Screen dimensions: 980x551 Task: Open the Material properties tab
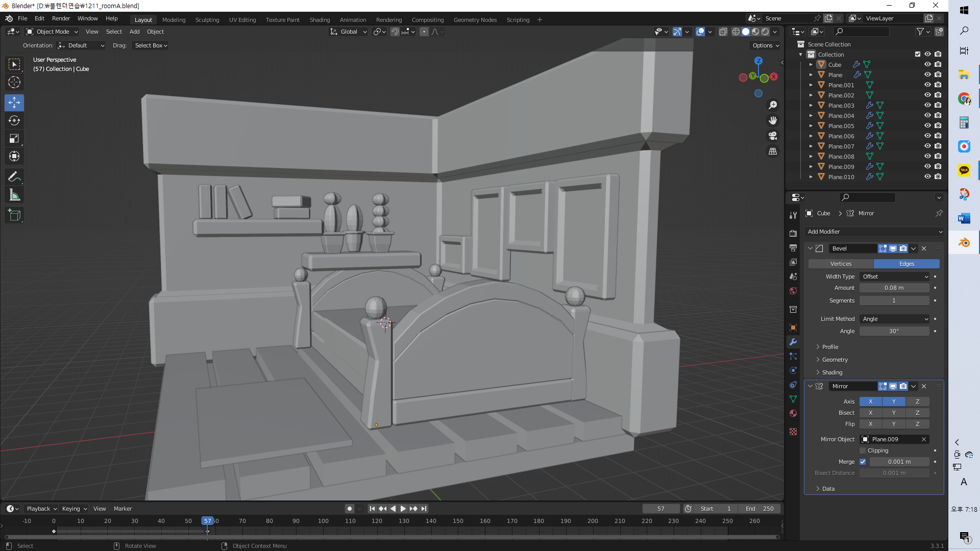pos(793,413)
